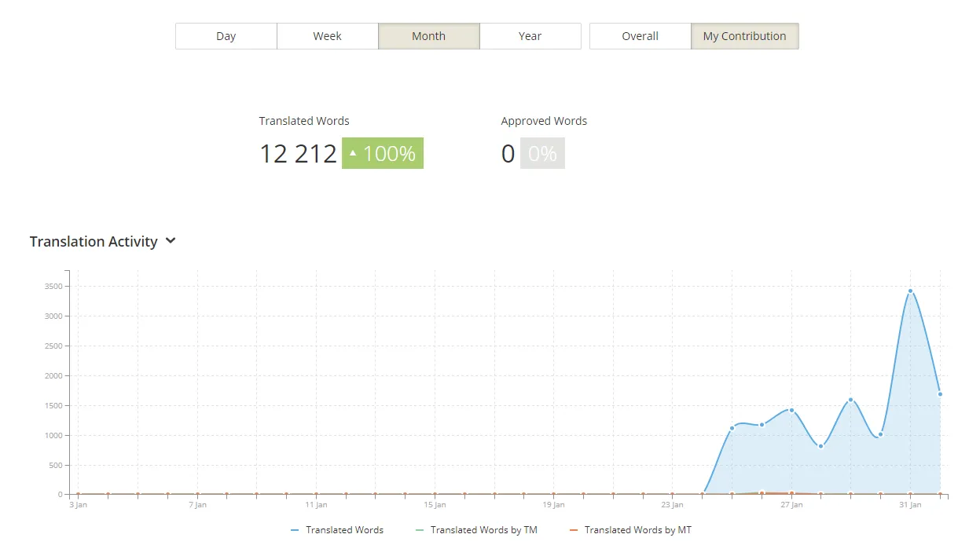Click the 12 212 translated words count
The width and height of the screenshot is (980, 556).
[x=298, y=153]
